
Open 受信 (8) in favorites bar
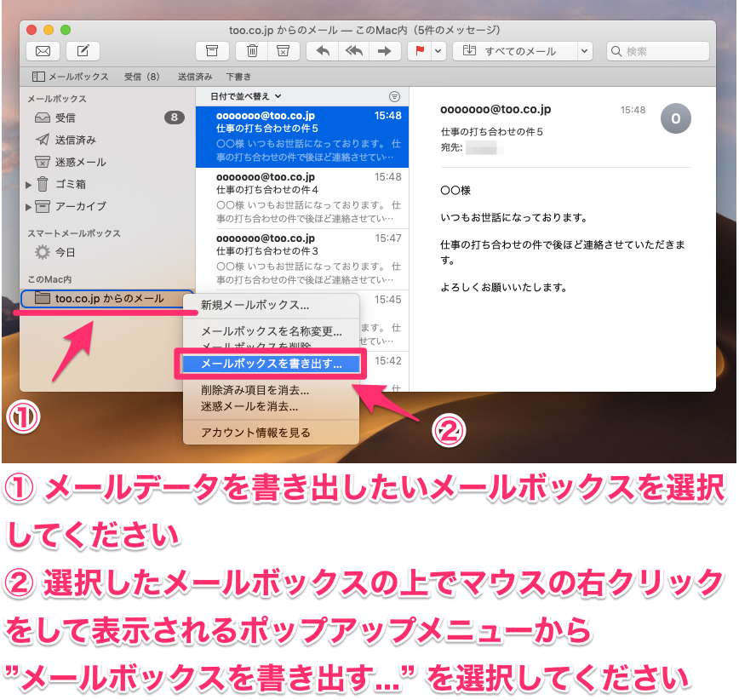(x=141, y=77)
